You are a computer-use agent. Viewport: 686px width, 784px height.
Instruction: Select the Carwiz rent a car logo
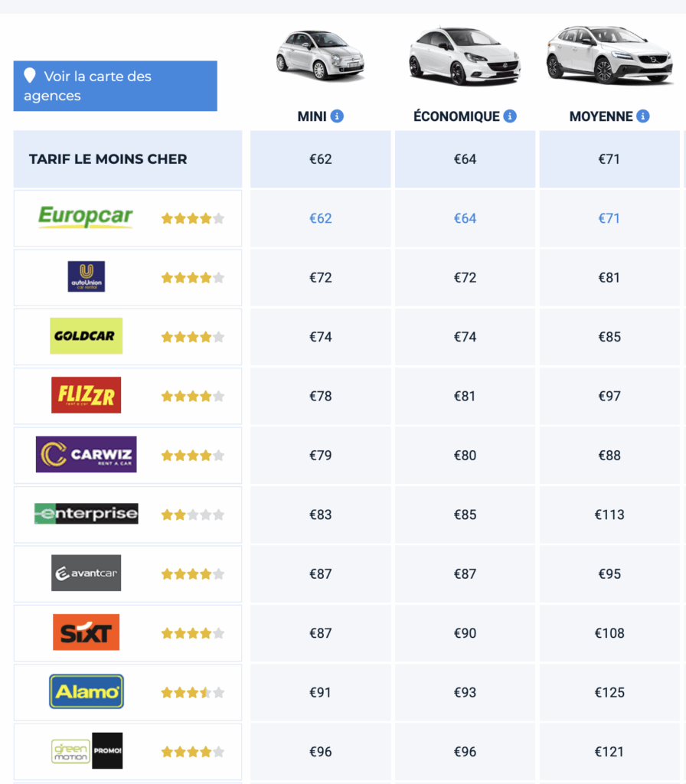(86, 454)
